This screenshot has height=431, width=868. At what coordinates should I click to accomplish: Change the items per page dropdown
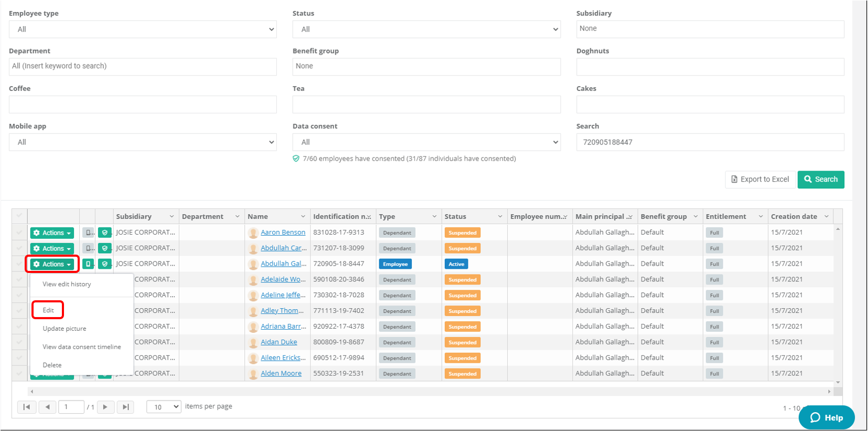pos(164,407)
